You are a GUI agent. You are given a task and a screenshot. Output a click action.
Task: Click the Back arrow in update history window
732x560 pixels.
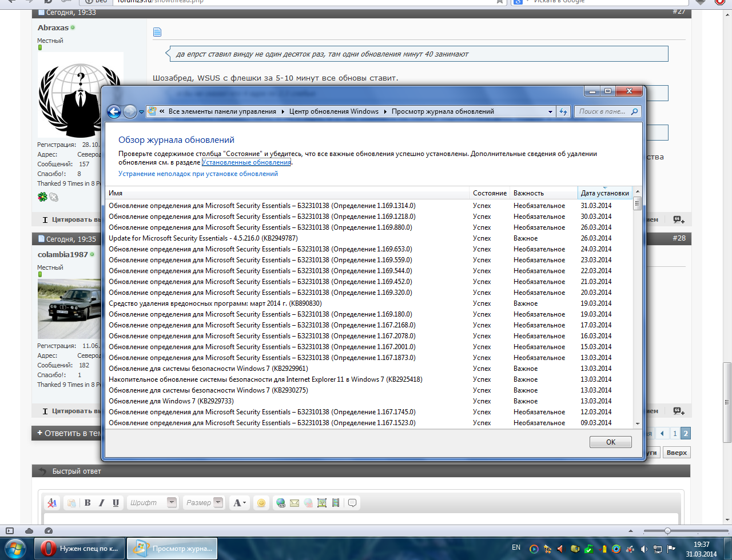coord(114,112)
